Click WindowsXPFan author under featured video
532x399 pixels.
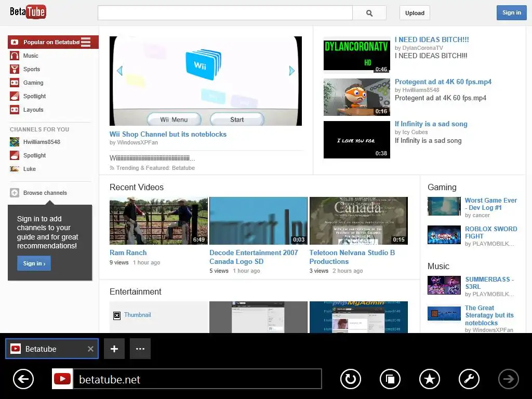coord(137,142)
